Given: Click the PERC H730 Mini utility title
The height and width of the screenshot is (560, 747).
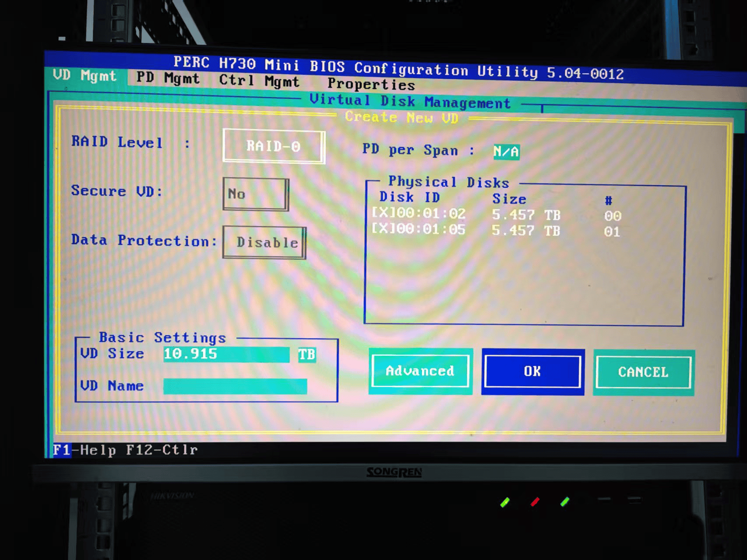Looking at the screenshot, I should 398,68.
